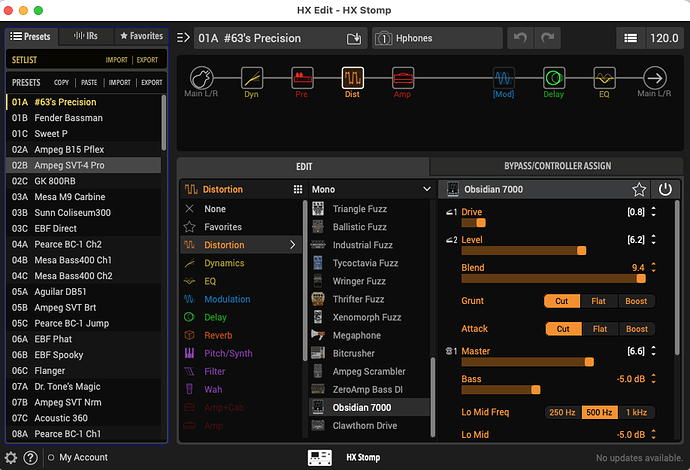
Task: Set Lo Mid Freq to 250 Hz
Action: (562, 412)
